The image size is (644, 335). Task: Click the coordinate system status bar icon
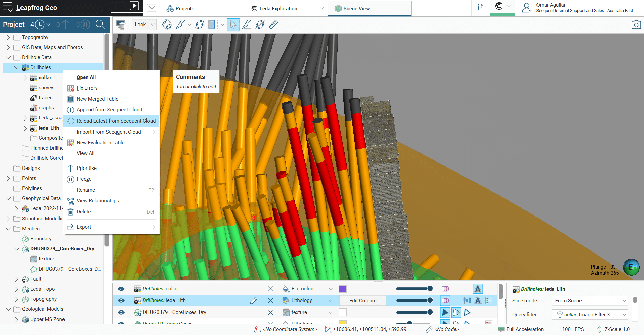257,330
